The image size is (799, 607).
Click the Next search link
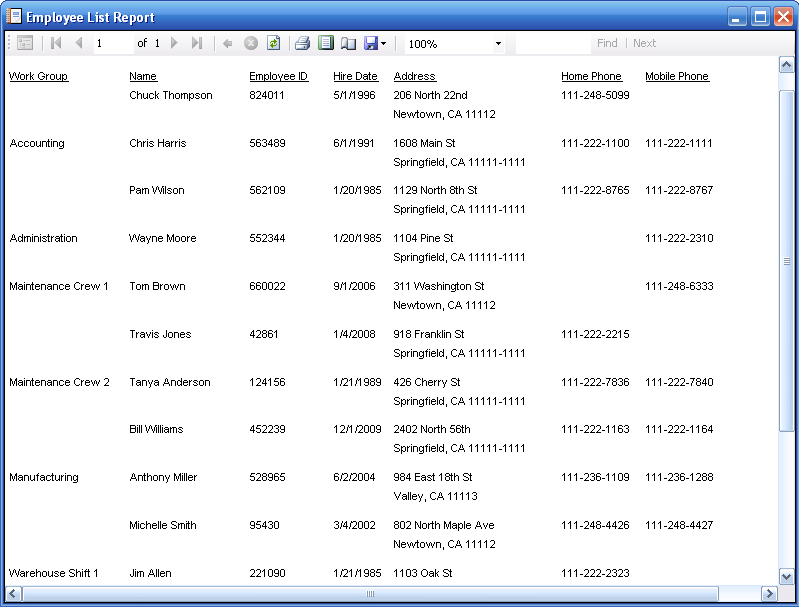click(645, 43)
